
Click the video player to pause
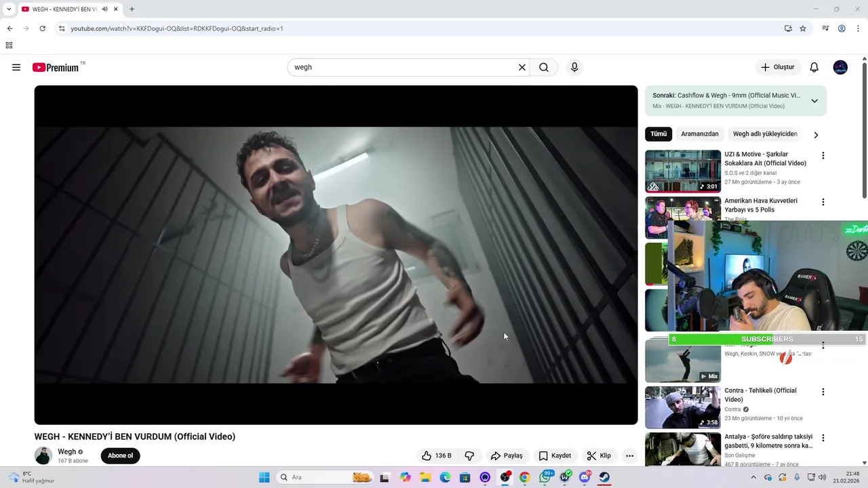pyautogui.click(x=336, y=255)
